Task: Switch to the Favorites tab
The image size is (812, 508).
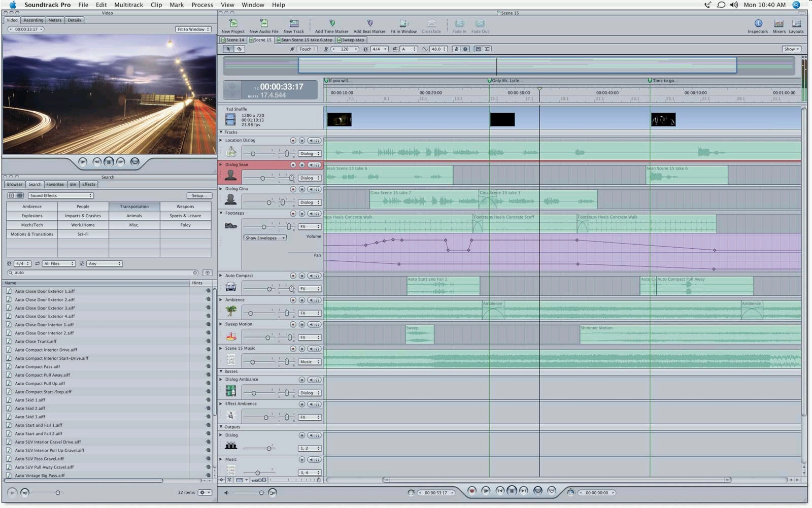Action: click(x=55, y=184)
